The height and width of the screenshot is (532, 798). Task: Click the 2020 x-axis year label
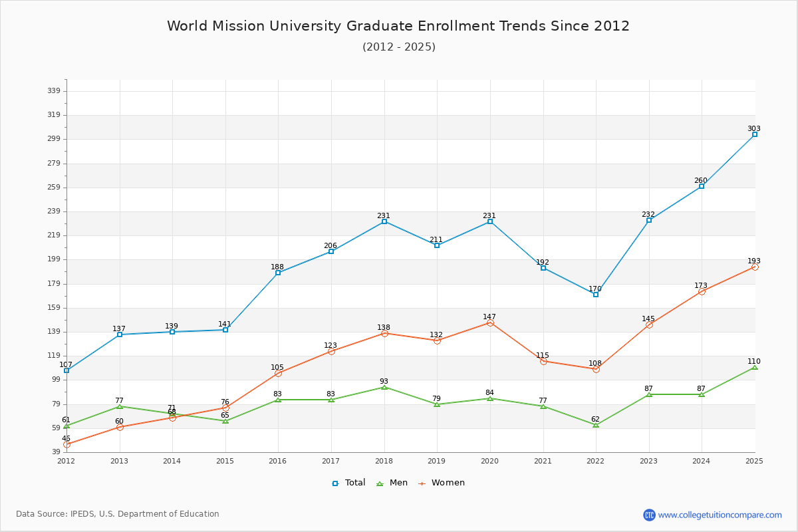(489, 460)
